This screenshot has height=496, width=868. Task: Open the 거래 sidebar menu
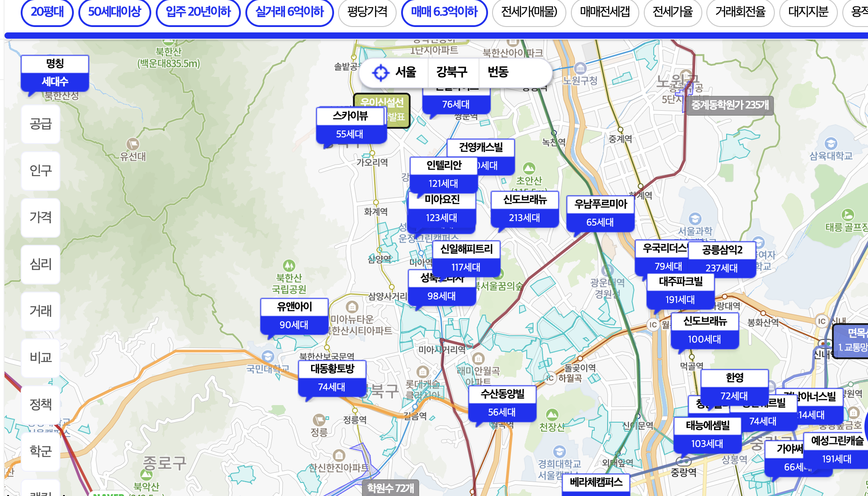click(41, 311)
